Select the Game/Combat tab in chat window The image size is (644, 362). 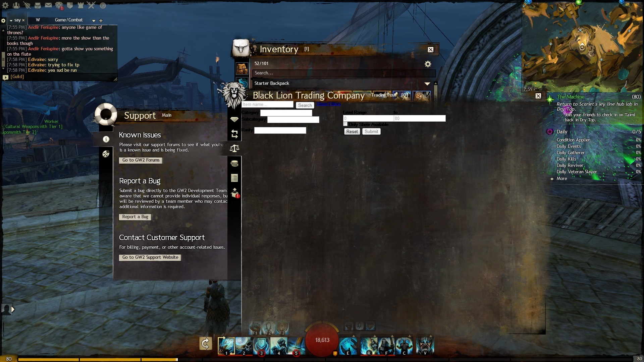tap(68, 19)
